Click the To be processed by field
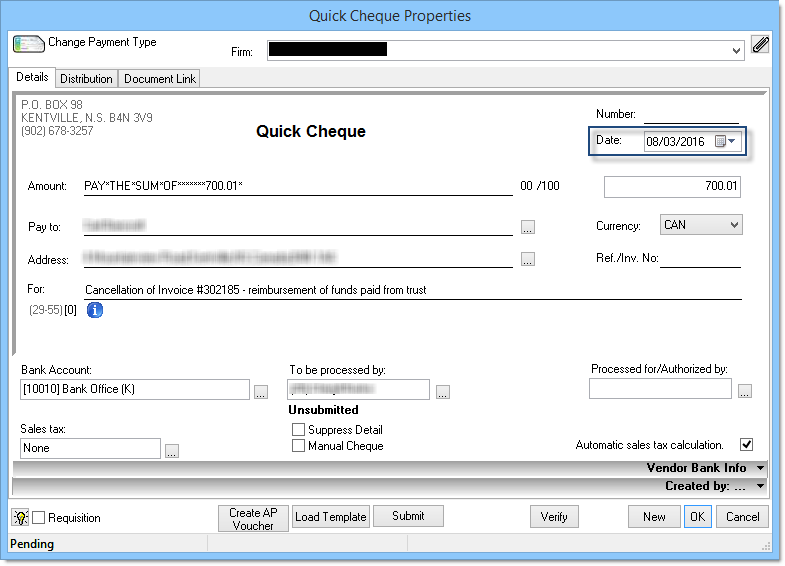Screen dimensions: 785x566 point(358,389)
